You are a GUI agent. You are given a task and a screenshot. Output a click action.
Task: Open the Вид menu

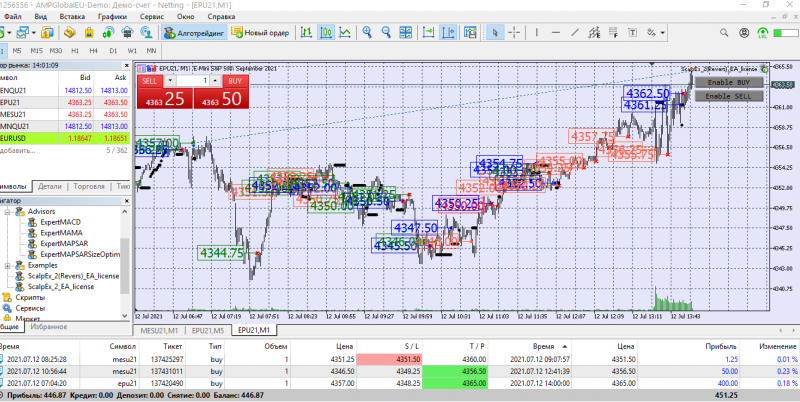(40, 16)
